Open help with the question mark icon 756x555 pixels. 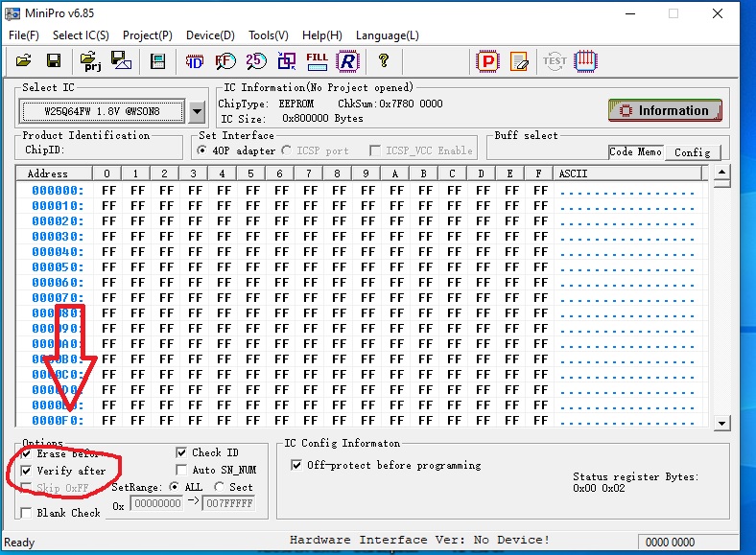point(384,60)
